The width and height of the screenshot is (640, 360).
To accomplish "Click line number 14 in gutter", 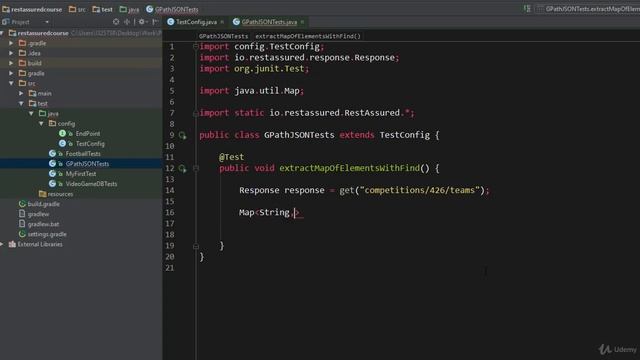I will click(x=170, y=190).
